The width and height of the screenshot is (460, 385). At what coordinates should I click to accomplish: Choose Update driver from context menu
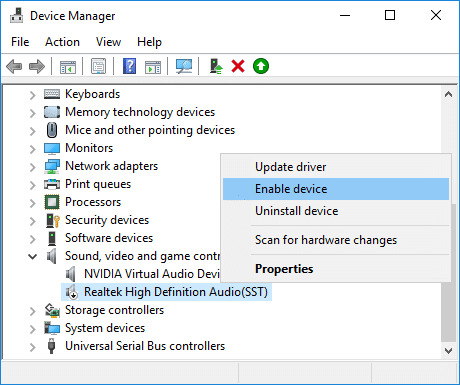(336, 167)
